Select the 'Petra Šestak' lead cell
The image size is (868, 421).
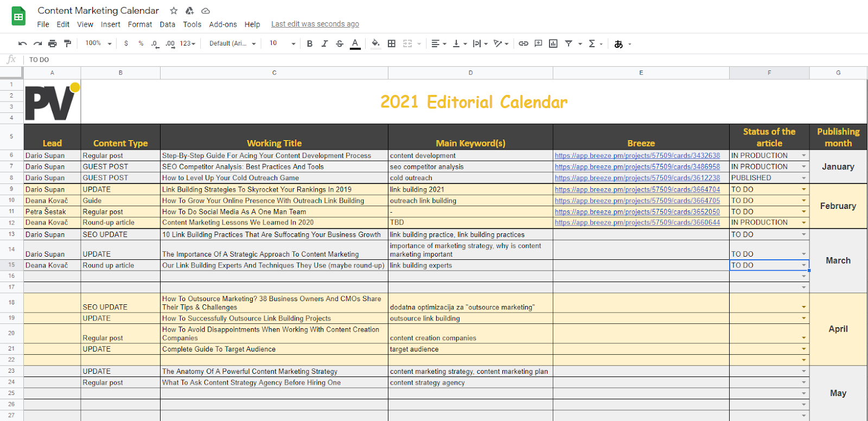tap(52, 212)
